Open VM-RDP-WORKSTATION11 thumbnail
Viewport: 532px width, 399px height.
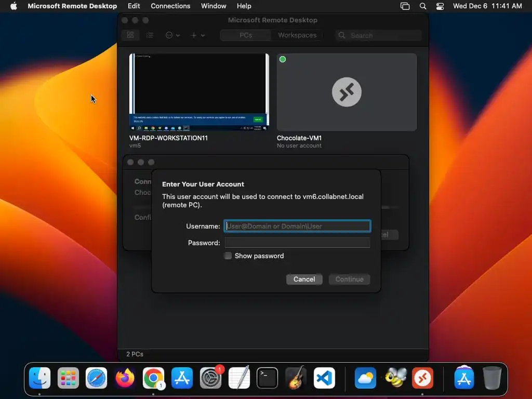199,92
